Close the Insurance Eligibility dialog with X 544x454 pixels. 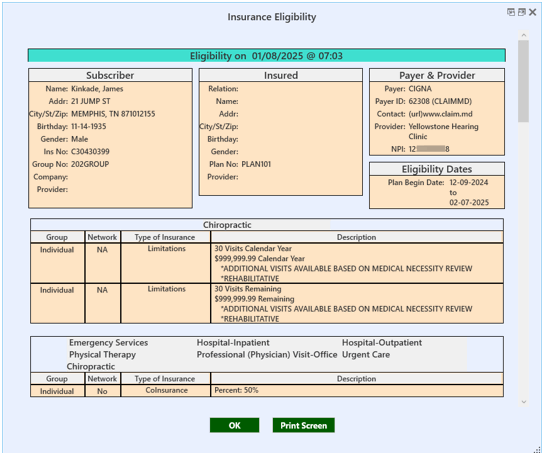point(533,12)
